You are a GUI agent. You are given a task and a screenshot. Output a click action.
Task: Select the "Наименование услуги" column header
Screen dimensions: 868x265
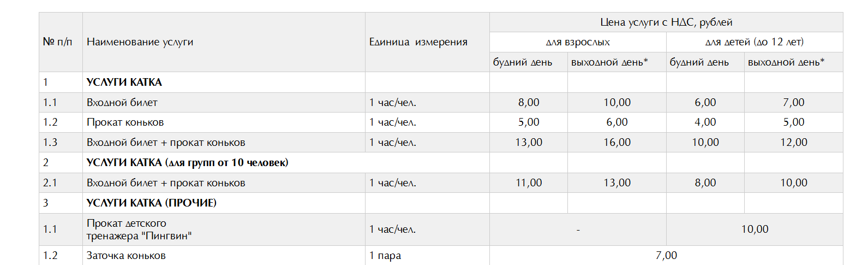140,42
